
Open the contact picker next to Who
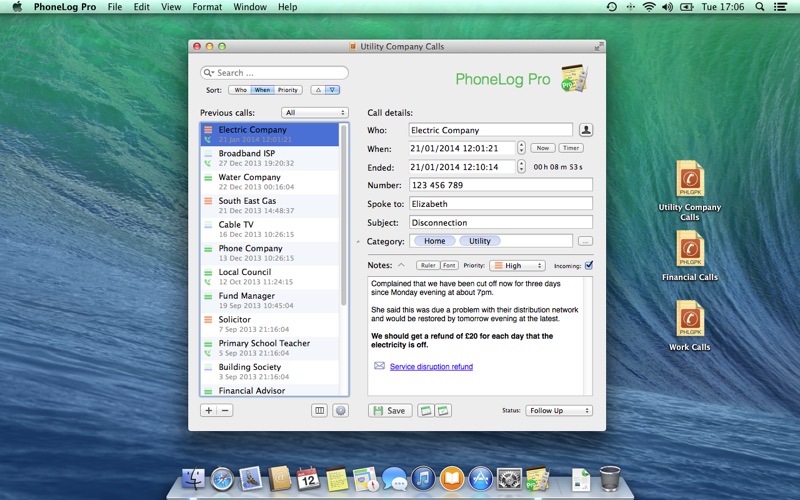[x=586, y=130]
